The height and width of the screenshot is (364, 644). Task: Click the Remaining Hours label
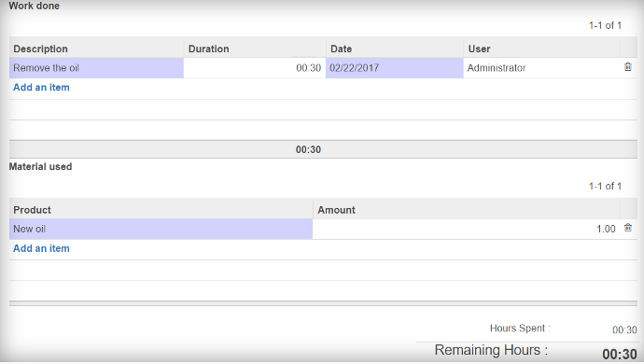point(491,350)
